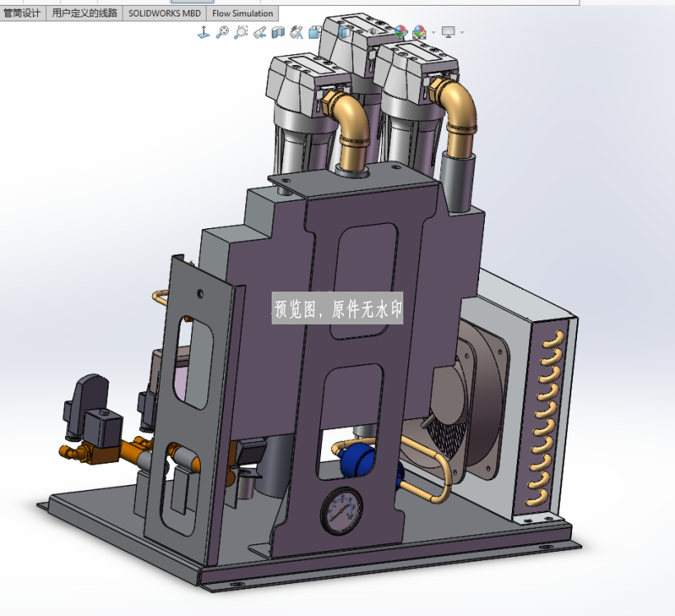Click the view orientation triad icon
Image resolution: width=675 pixels, height=616 pixels.
[203, 32]
